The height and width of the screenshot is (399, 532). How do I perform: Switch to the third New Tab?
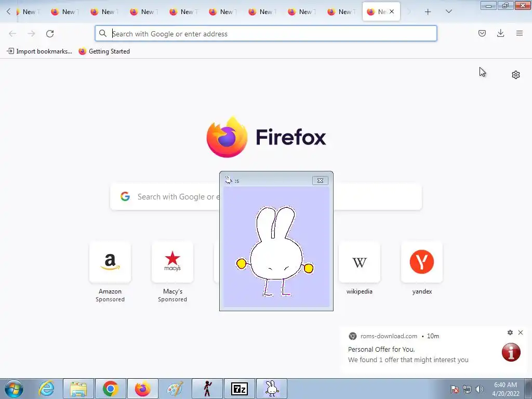104,12
